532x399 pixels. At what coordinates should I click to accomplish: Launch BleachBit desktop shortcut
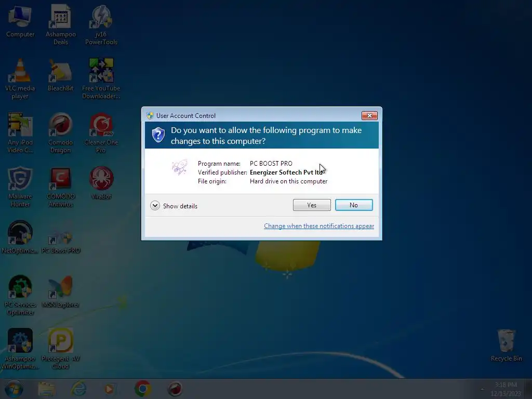[x=61, y=75]
